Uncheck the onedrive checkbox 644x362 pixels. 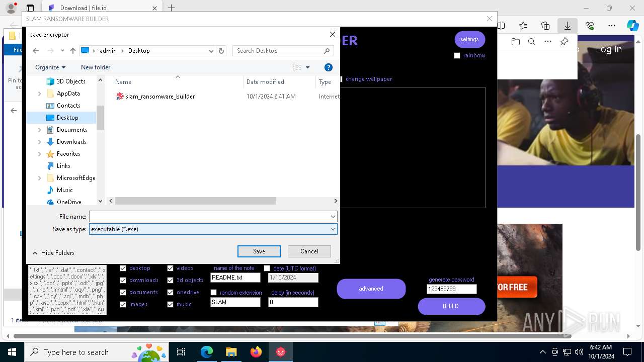tap(170, 293)
